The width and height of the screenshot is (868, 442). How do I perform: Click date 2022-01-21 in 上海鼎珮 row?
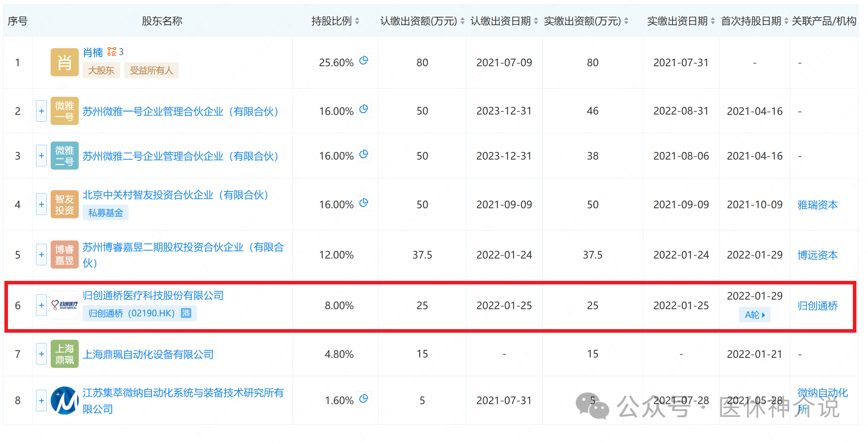755,354
